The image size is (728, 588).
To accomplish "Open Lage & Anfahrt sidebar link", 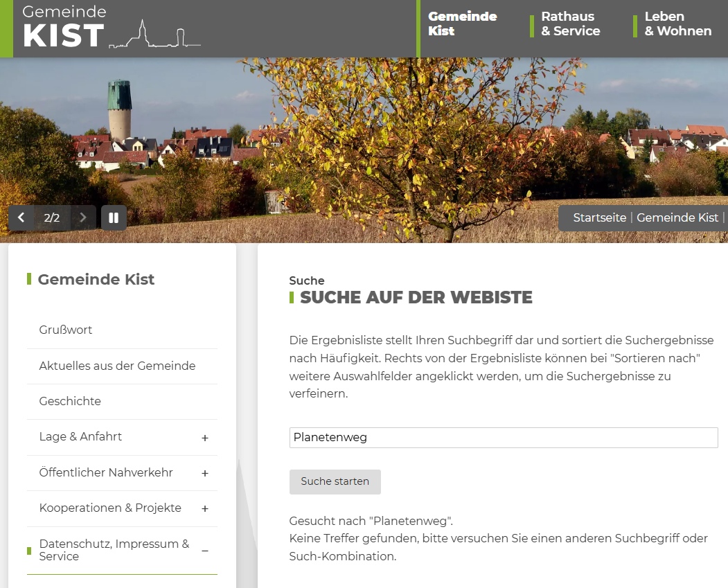I will [x=80, y=437].
